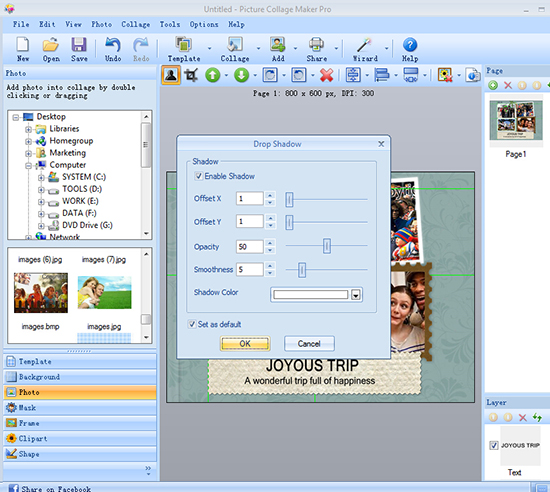Click the red X delete icon in edit toolbar

pos(327,75)
